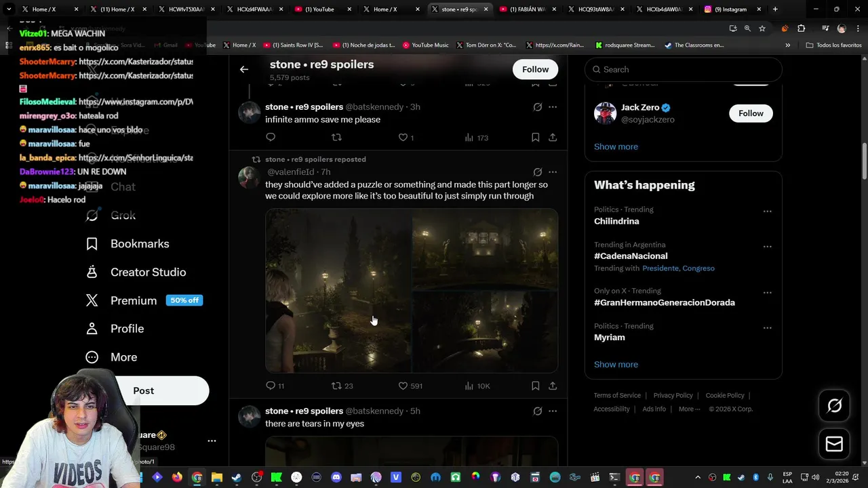The height and width of the screenshot is (488, 868).
Task: Open YouTube Music bookmark
Action: pos(425,45)
